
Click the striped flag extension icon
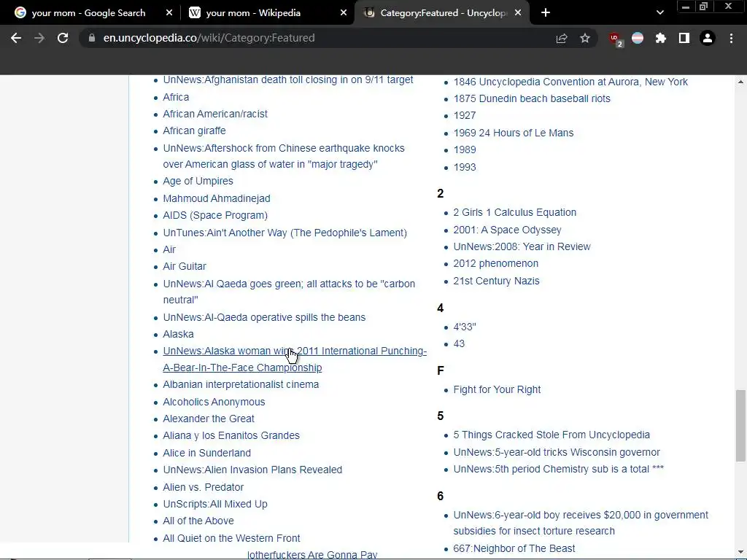tap(638, 38)
